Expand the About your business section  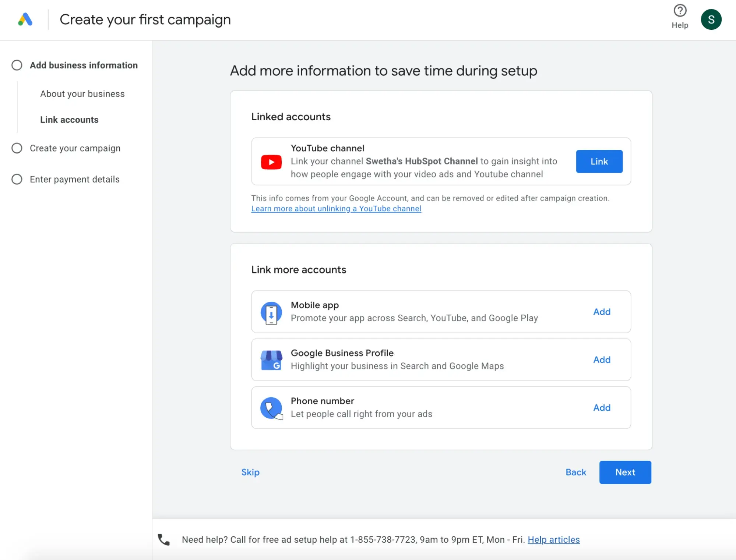pos(82,93)
